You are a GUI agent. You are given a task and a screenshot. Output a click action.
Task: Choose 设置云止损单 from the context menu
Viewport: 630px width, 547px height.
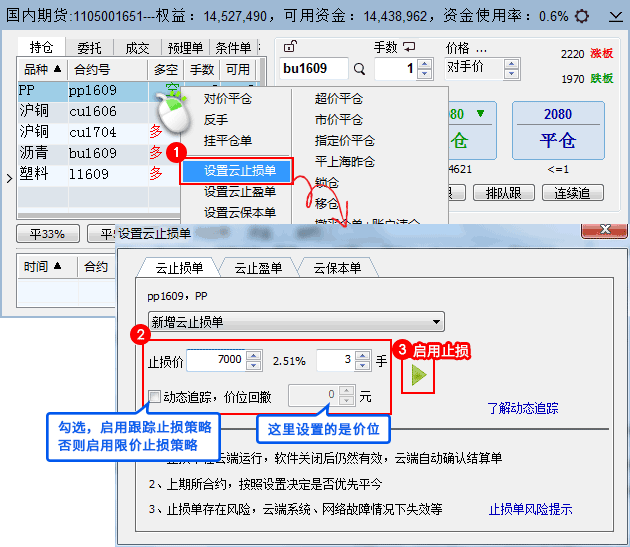tap(240, 171)
